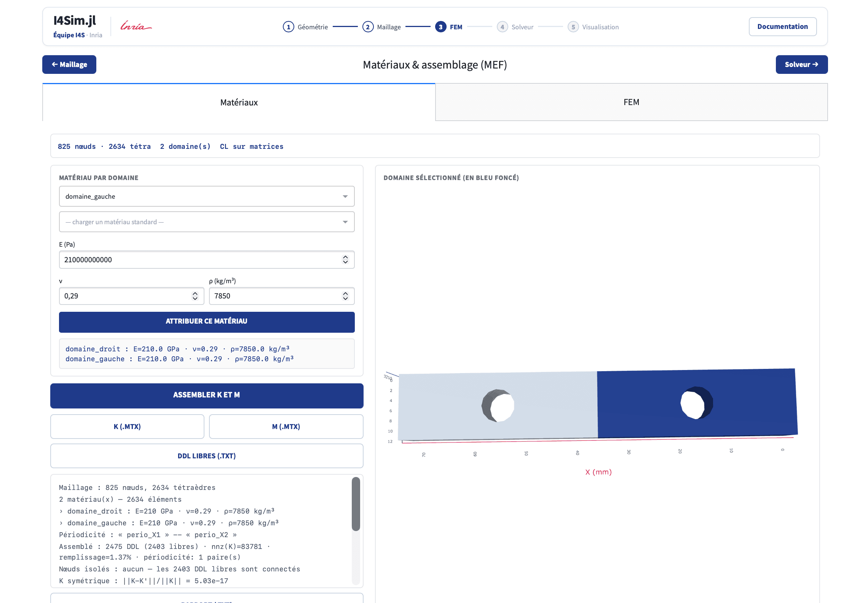Click '825 nœuds · 2634 tétra' summary text
The height and width of the screenshot is (603, 868).
(104, 147)
